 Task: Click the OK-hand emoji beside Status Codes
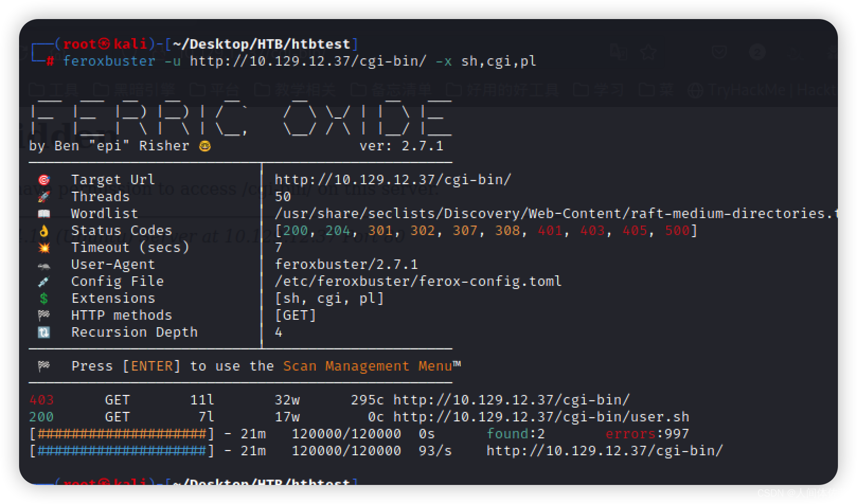(44, 231)
